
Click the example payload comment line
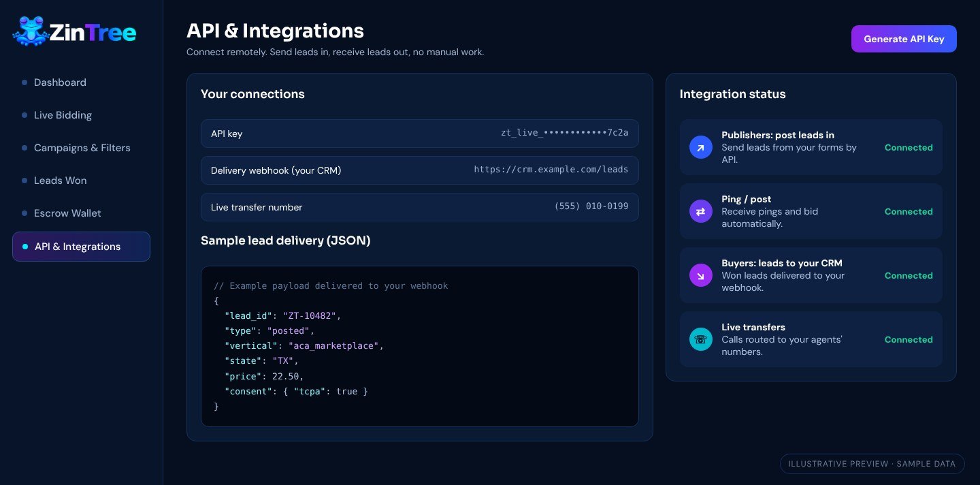tap(331, 286)
